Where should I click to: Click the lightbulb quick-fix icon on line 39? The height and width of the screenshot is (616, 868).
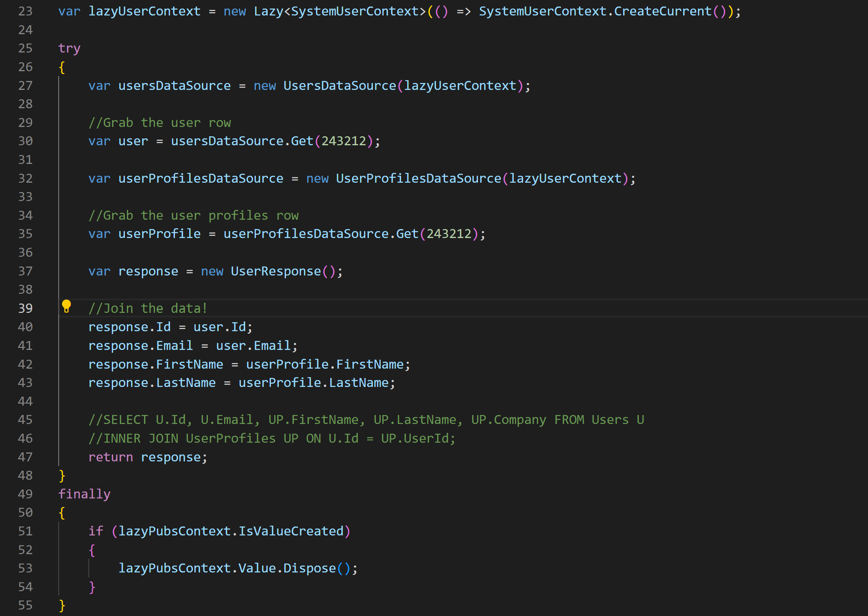point(66,306)
